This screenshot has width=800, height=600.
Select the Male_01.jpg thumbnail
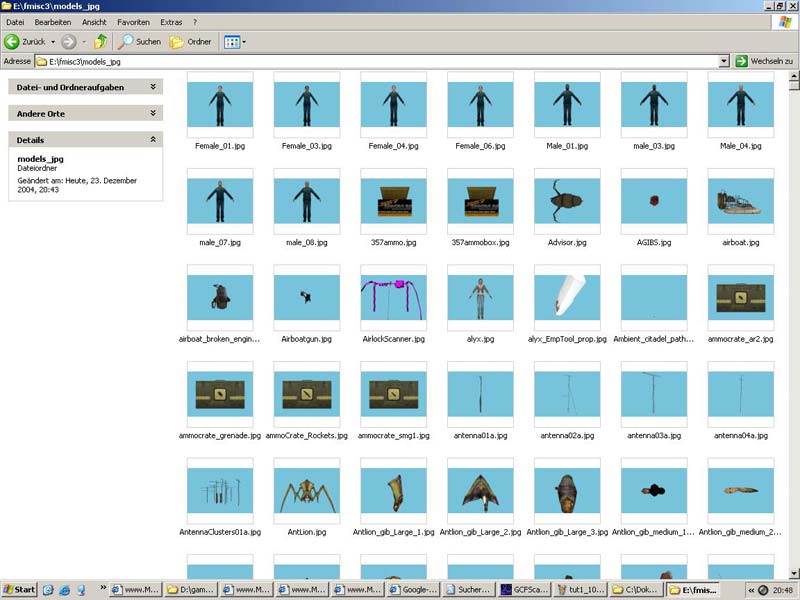[x=567, y=105]
